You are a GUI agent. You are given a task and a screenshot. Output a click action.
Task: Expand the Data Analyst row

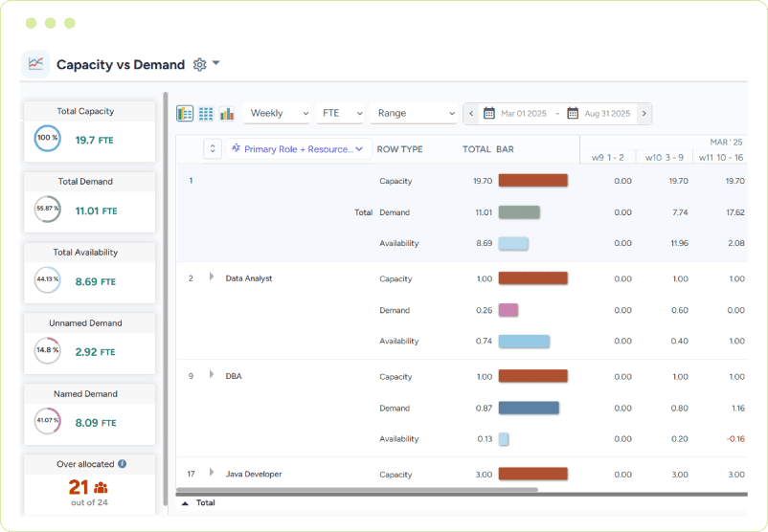click(212, 277)
